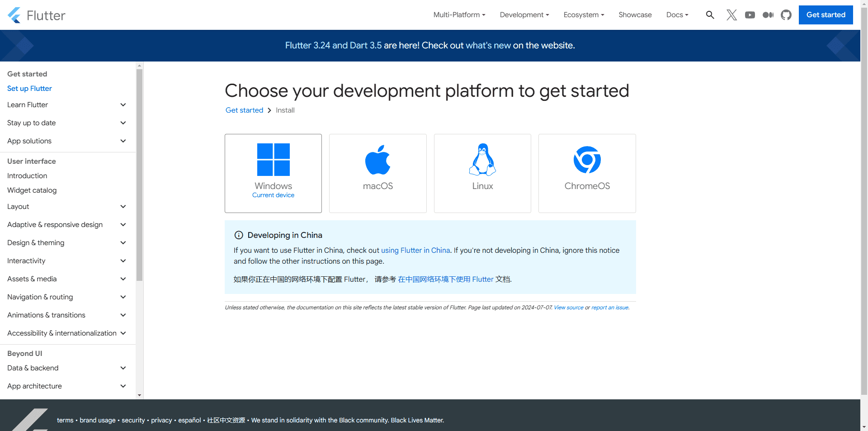Go to Showcase page
868x431 pixels.
[635, 15]
